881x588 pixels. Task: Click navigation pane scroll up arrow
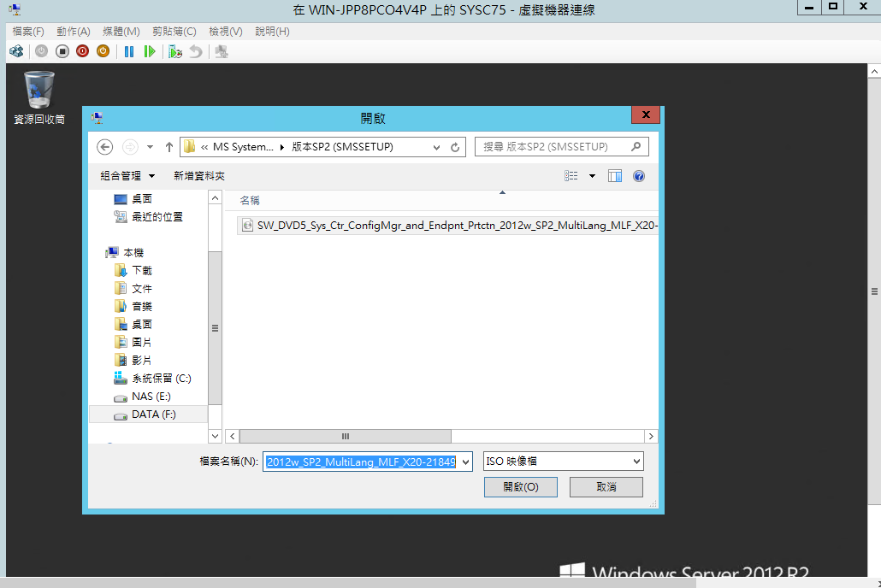point(216,197)
